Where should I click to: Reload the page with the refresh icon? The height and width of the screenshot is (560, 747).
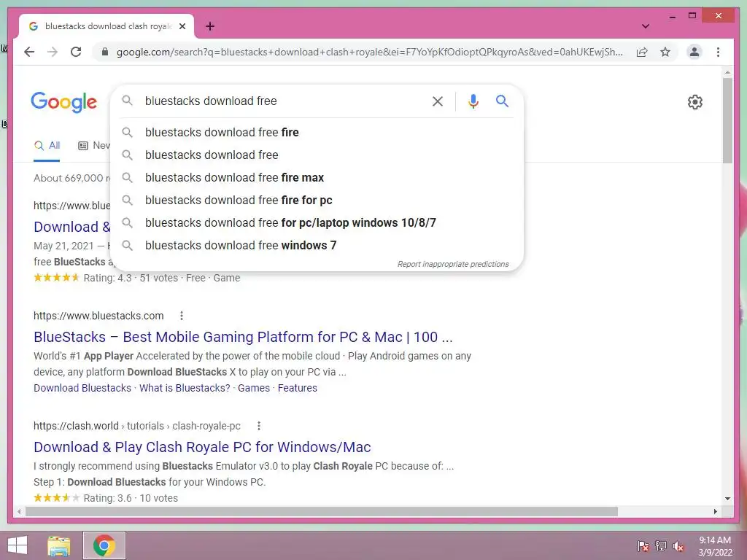tap(76, 52)
